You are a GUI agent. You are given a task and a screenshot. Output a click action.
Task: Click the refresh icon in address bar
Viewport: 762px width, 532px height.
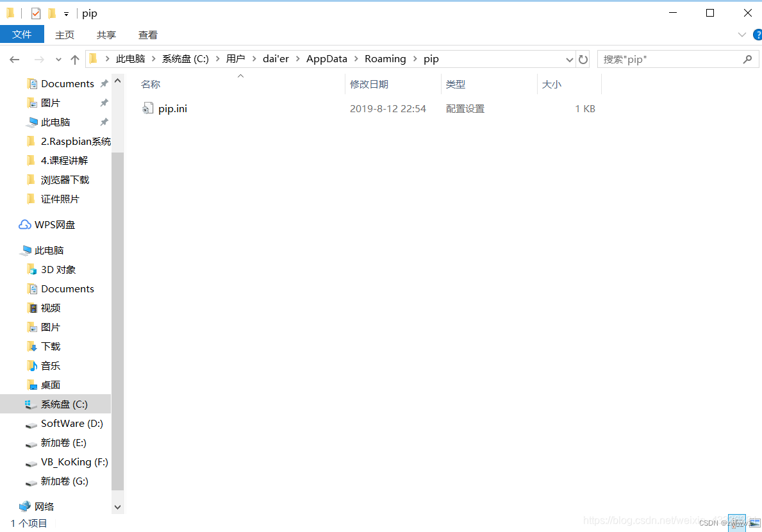583,58
